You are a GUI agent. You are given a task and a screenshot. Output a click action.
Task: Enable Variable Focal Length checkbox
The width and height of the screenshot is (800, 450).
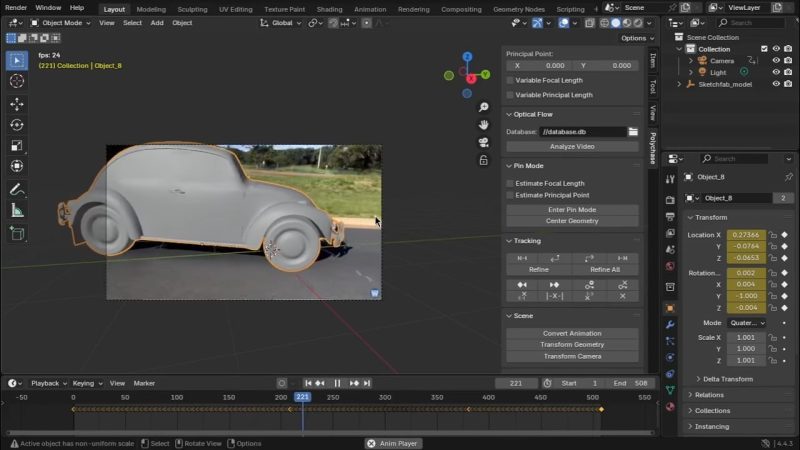[x=510, y=80]
